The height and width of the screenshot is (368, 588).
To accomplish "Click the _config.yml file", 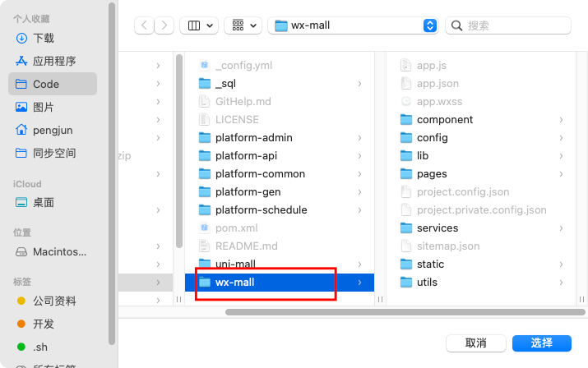I will click(280, 65).
